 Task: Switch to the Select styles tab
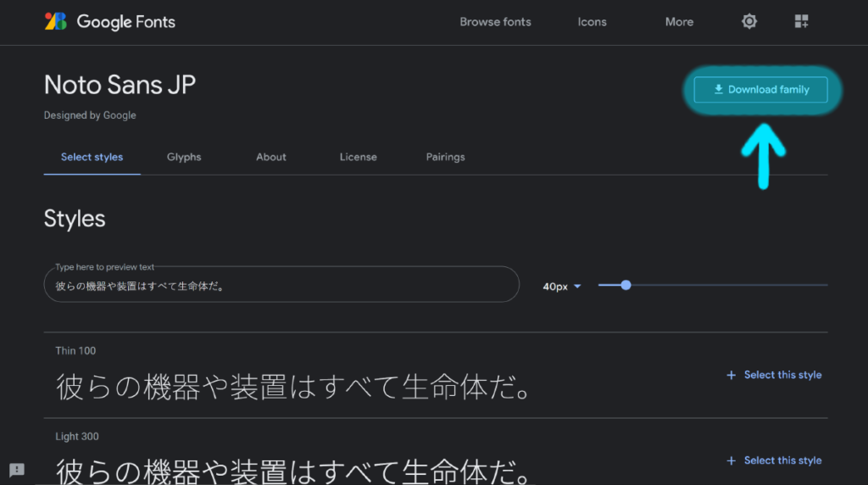tap(92, 157)
